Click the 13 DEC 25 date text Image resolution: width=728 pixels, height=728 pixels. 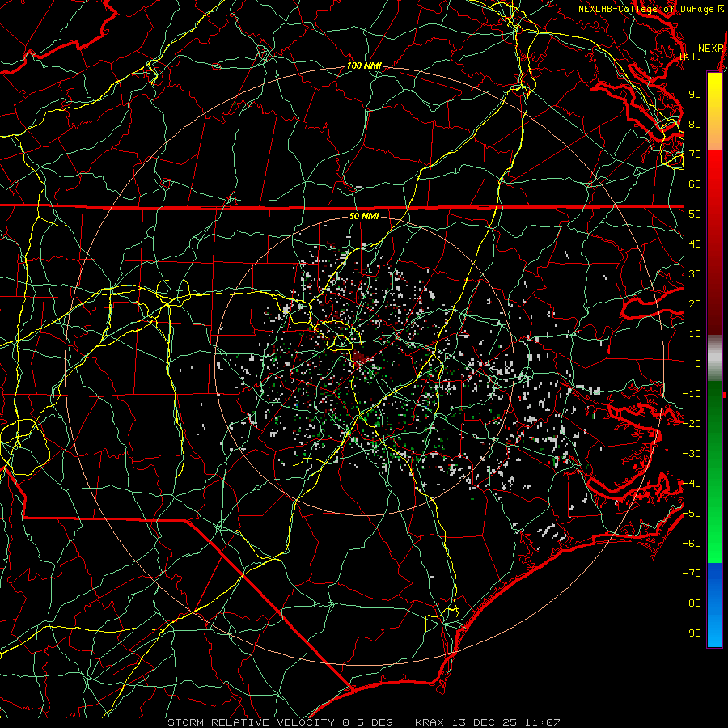click(485, 722)
